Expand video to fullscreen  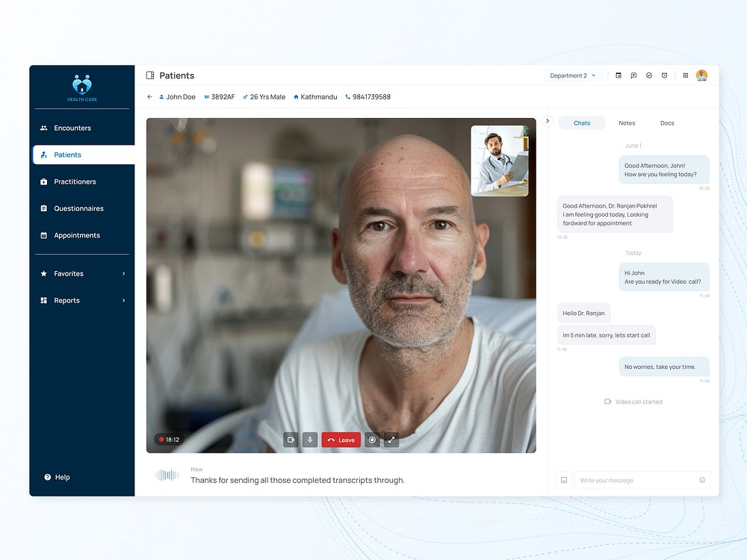tap(391, 440)
